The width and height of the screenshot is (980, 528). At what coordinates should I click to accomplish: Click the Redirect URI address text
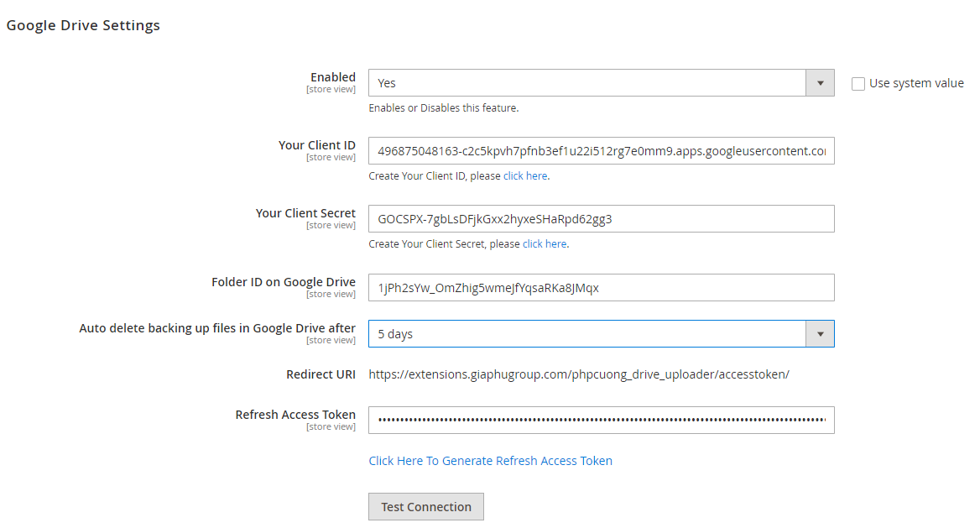[x=579, y=374]
